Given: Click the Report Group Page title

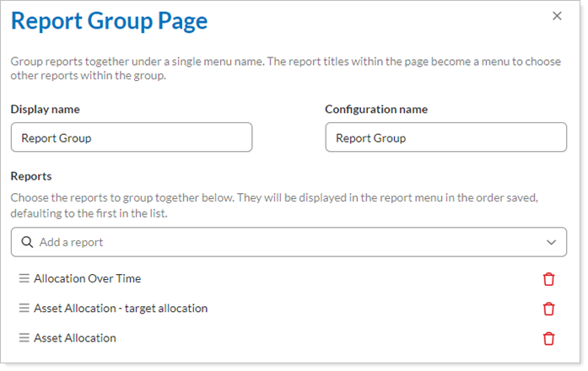Looking at the screenshot, I should pos(109,22).
